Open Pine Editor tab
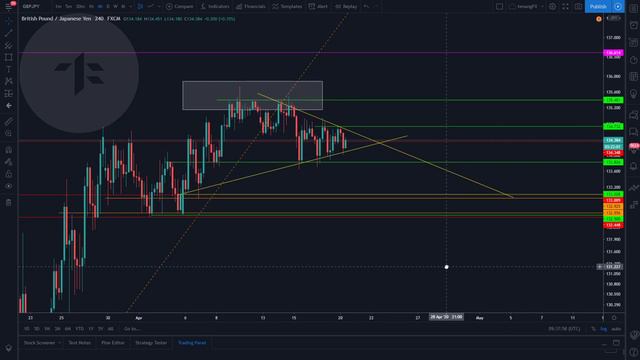Image resolution: width=640 pixels, height=360 pixels. click(x=113, y=343)
